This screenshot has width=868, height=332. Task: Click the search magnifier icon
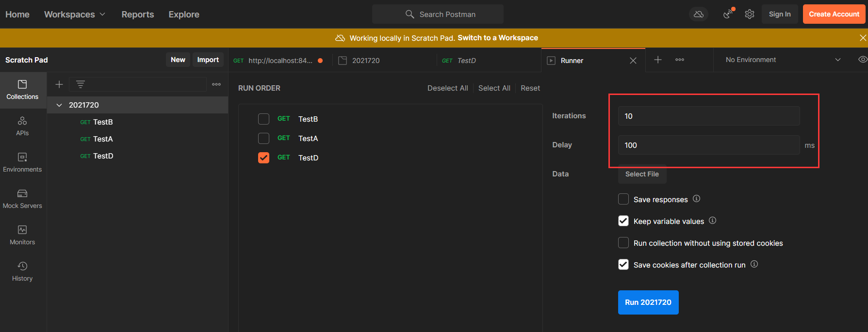point(410,14)
